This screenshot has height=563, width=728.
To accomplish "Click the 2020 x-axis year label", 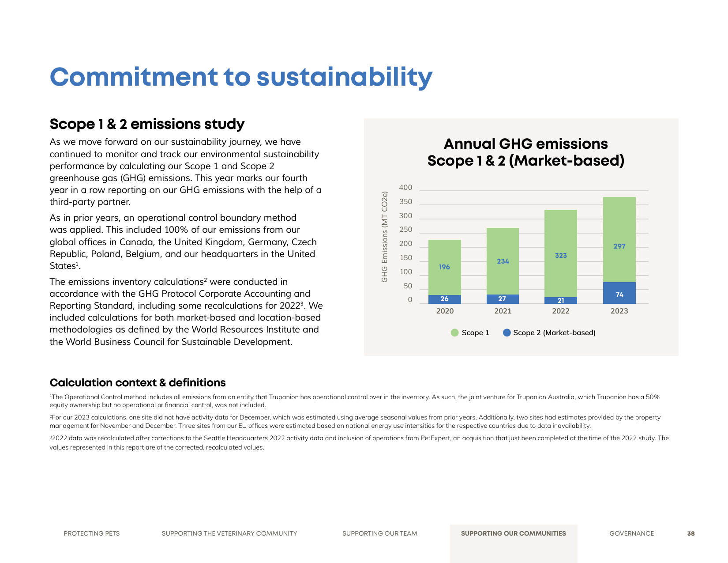I will (445, 311).
